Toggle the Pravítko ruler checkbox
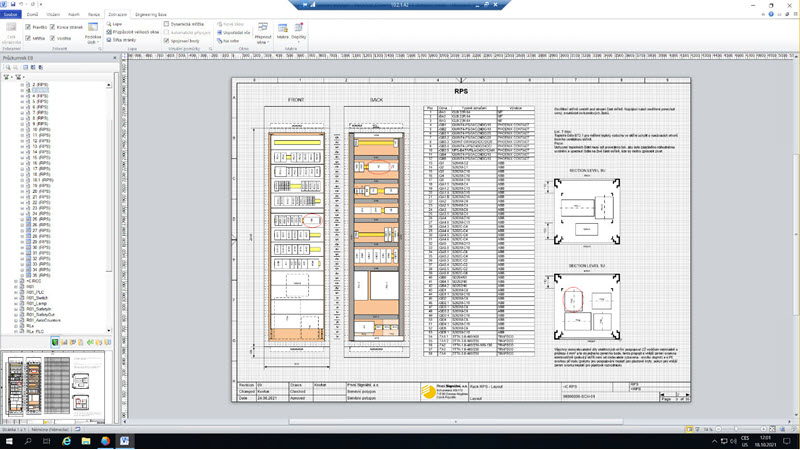 pos(28,27)
